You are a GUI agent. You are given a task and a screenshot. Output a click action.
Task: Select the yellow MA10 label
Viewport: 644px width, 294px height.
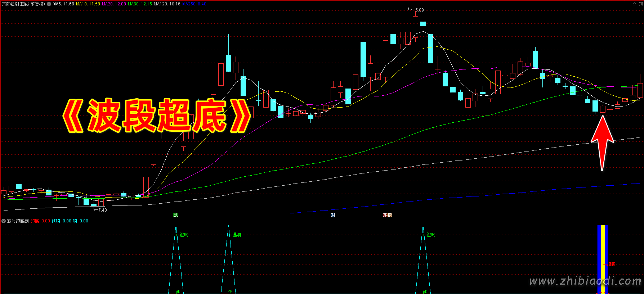point(88,4)
